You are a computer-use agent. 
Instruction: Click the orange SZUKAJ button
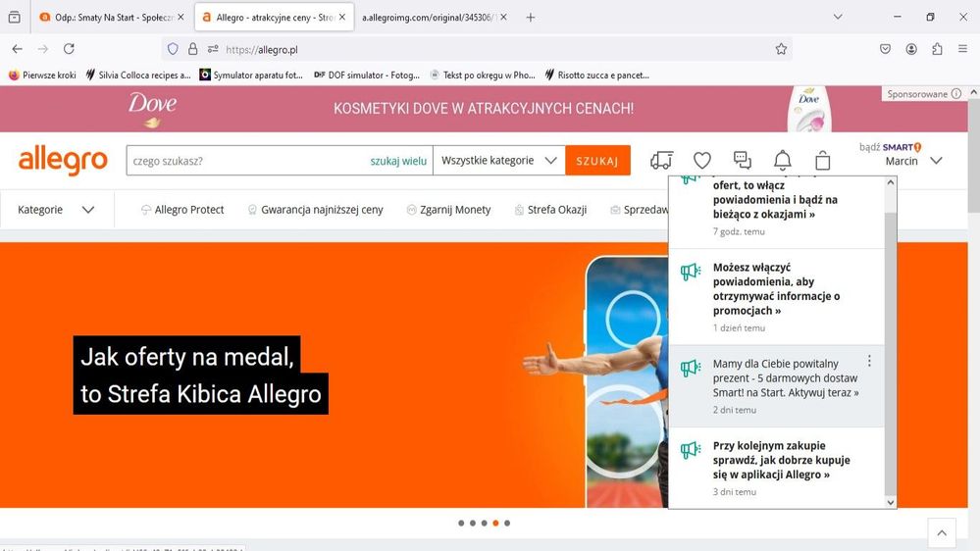coord(597,161)
